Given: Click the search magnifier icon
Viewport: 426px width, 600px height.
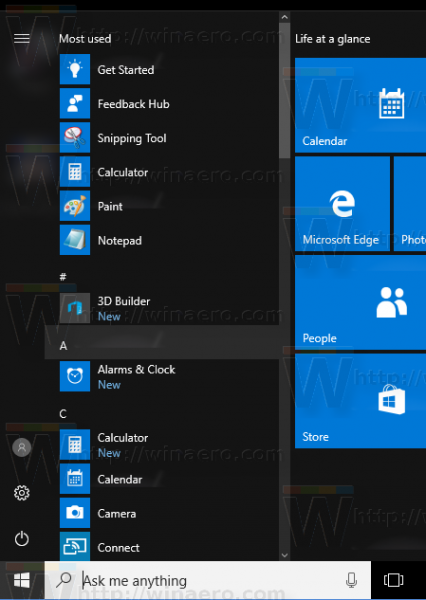Looking at the screenshot, I should coord(64,580).
